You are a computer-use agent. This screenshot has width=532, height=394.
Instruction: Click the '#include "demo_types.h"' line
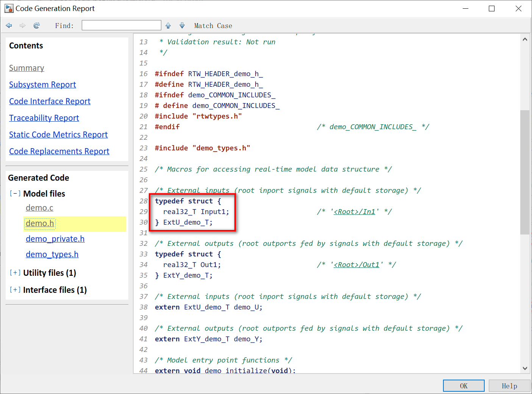point(203,148)
